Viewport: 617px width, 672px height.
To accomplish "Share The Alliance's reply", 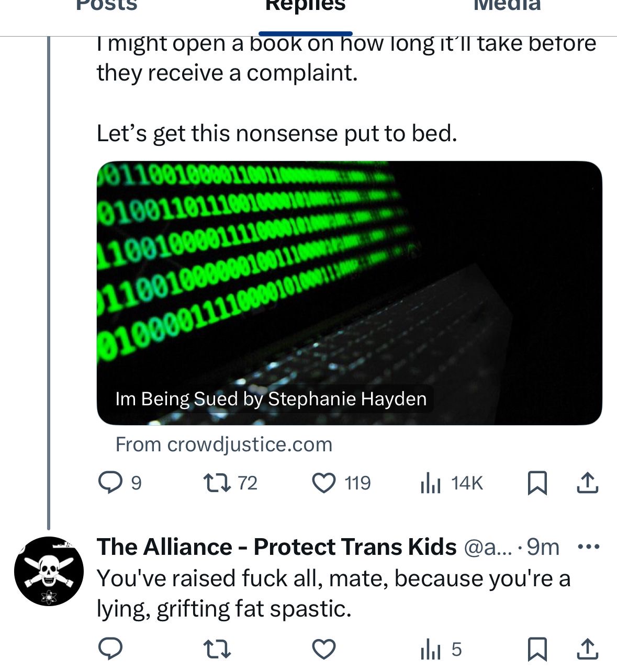I will (587, 650).
